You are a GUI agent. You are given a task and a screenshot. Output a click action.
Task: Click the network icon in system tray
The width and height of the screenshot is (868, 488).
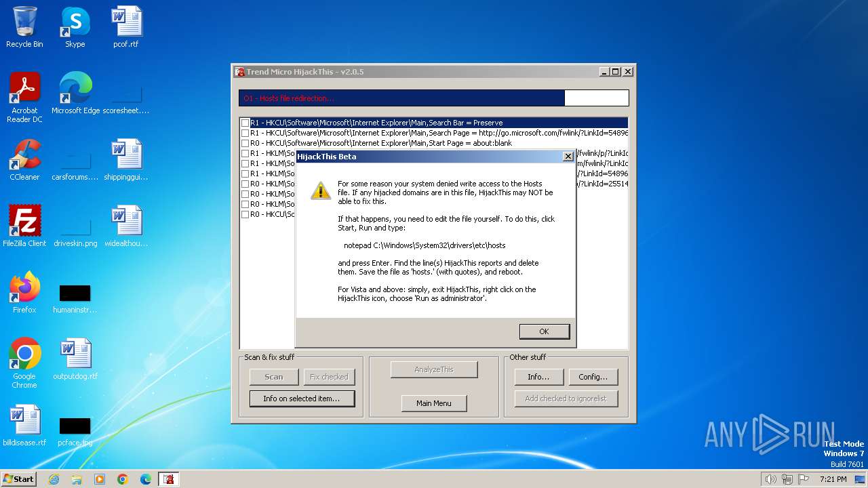click(x=787, y=479)
